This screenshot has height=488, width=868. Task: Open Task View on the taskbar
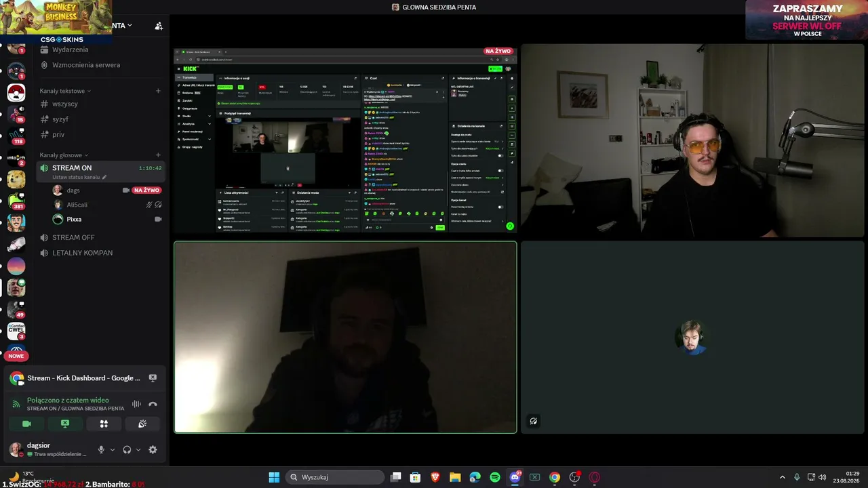(396, 477)
